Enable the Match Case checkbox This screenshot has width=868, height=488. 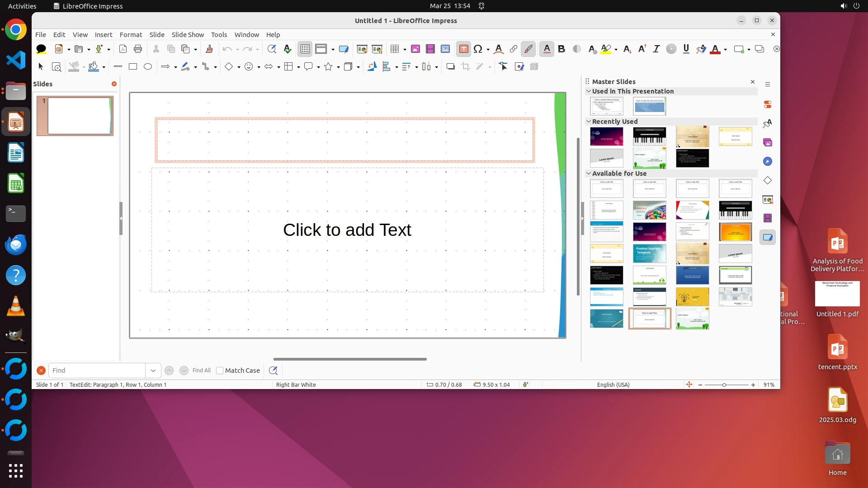click(220, 371)
